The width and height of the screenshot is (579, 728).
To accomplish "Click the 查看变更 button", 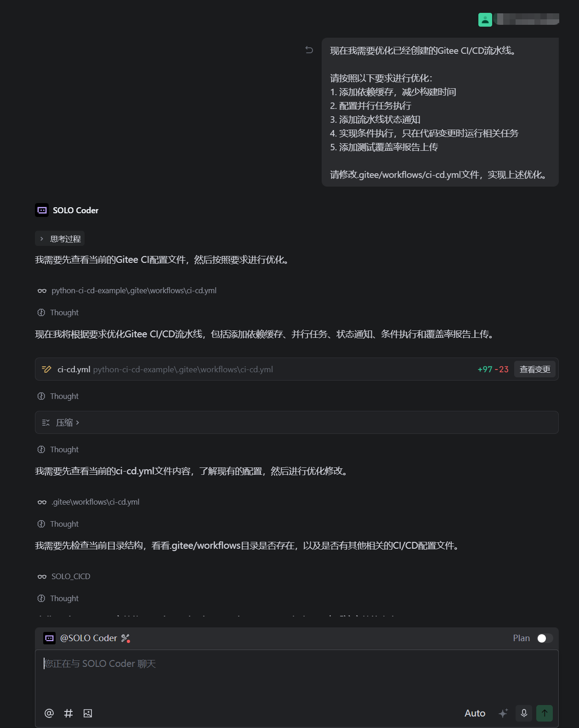I will point(535,369).
